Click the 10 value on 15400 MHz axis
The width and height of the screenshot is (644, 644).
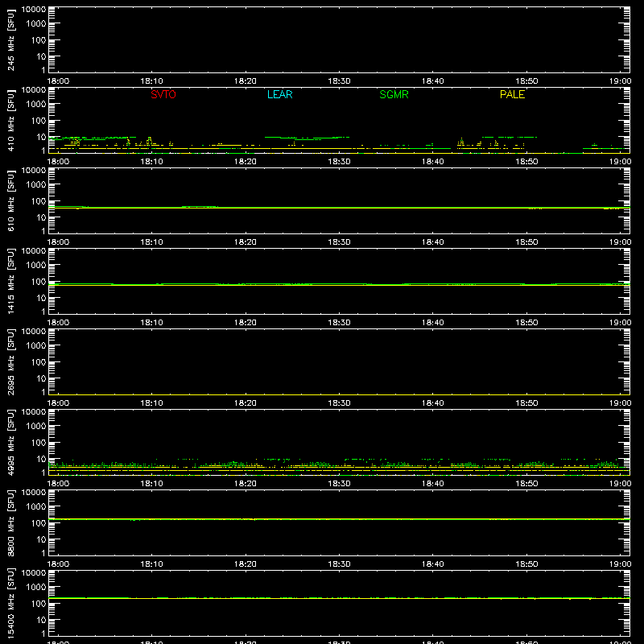coord(41,620)
